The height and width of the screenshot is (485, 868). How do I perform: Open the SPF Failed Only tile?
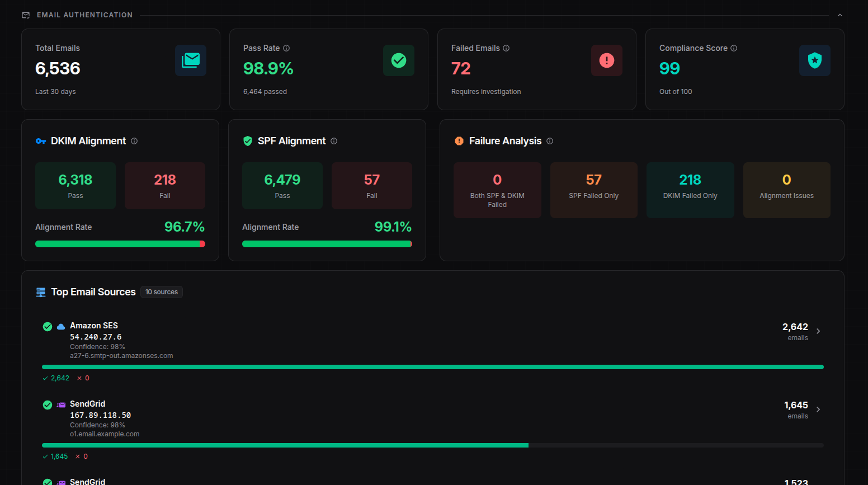(594, 190)
